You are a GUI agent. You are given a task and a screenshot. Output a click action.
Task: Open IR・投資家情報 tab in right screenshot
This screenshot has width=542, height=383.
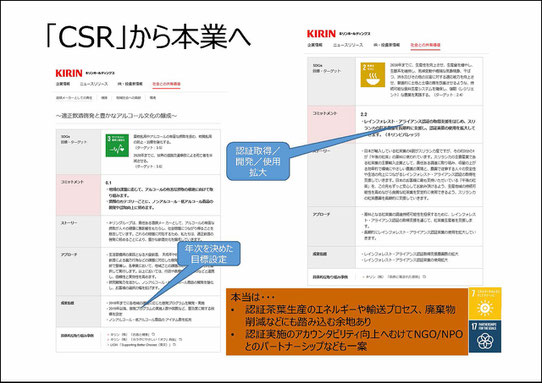[x=386, y=45]
